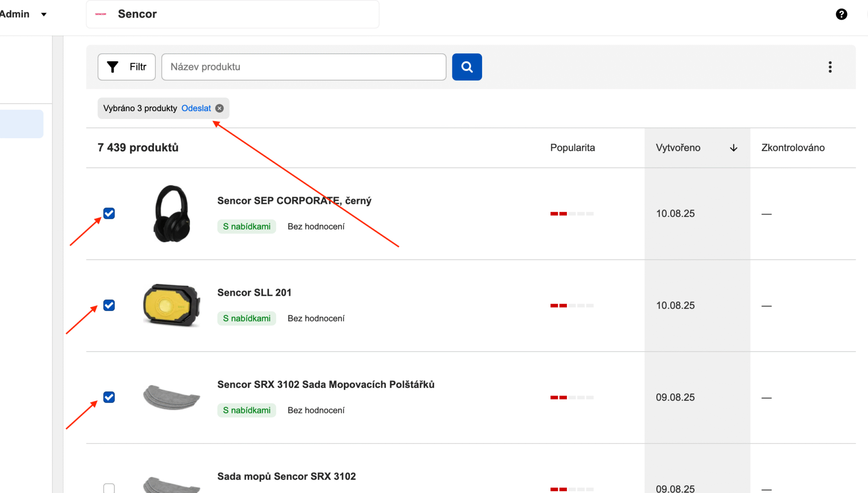Expand the Admin dropdown arrow
Image resolution: width=868 pixels, height=493 pixels.
[x=44, y=14]
